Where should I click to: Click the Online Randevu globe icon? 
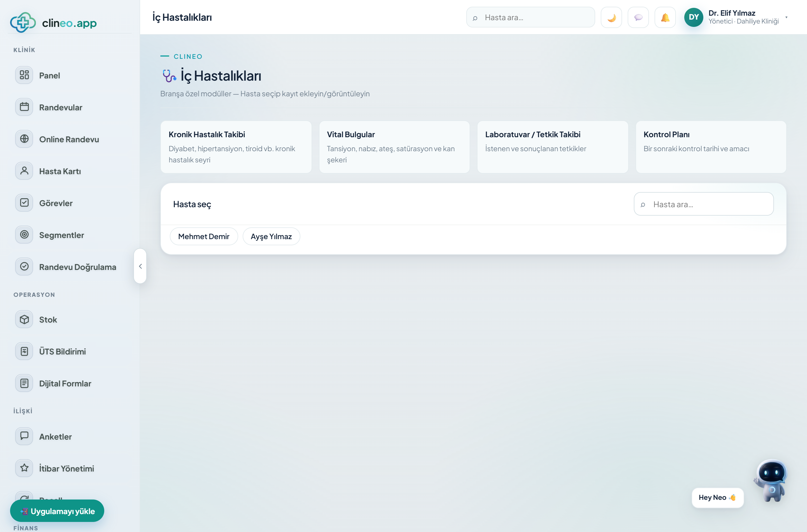[24, 139]
